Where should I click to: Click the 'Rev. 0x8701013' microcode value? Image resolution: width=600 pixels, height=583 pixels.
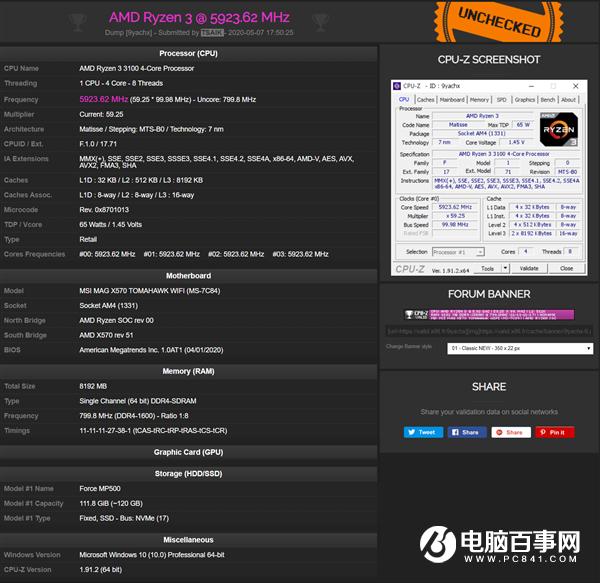[x=104, y=210]
